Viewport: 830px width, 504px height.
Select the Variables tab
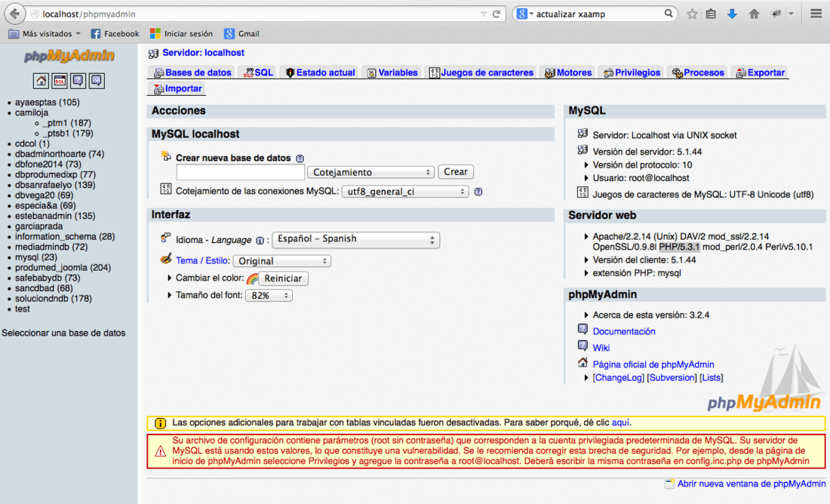click(x=393, y=72)
